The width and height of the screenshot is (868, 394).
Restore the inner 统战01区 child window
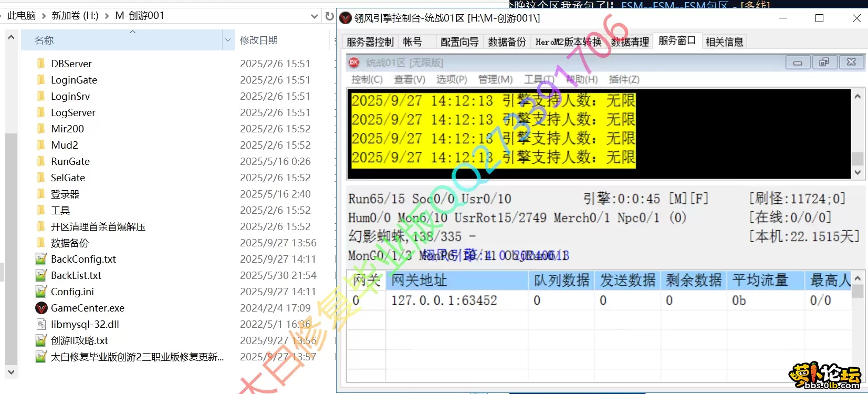(x=824, y=63)
